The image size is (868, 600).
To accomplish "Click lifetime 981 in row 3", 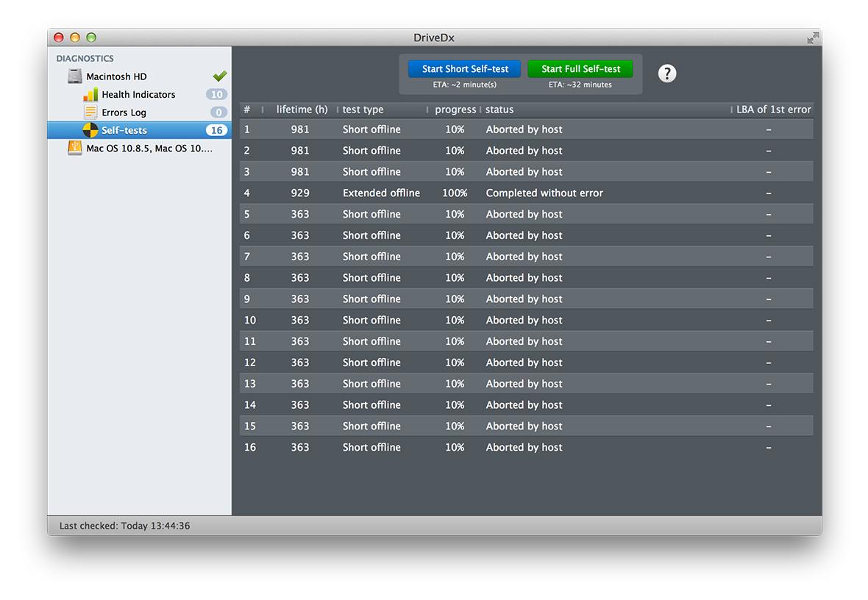I will tap(300, 172).
